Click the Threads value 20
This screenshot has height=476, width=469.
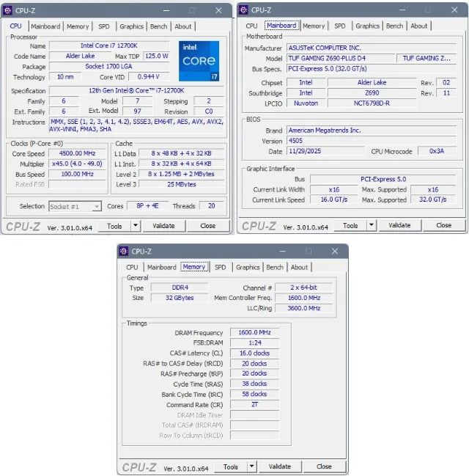pyautogui.click(x=212, y=206)
